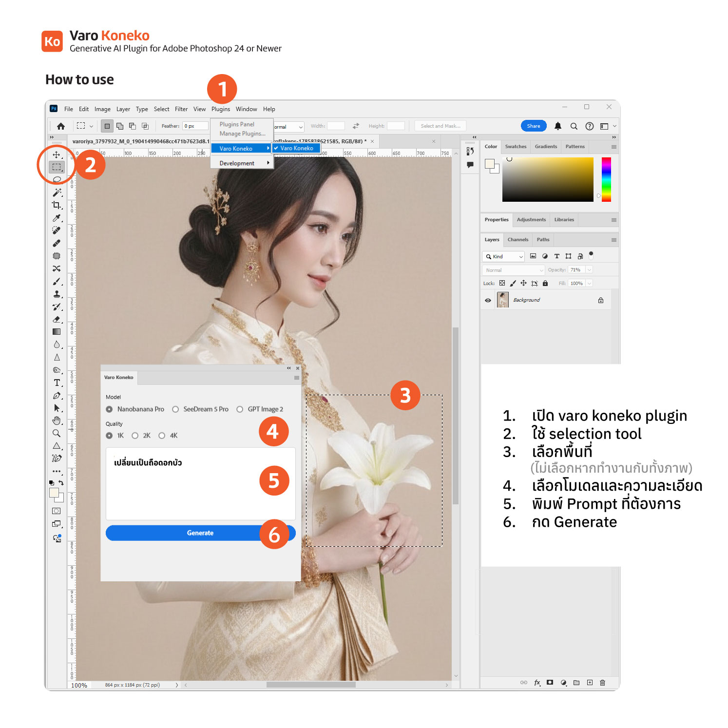Open the workspace switcher dropdown

(x=608, y=126)
